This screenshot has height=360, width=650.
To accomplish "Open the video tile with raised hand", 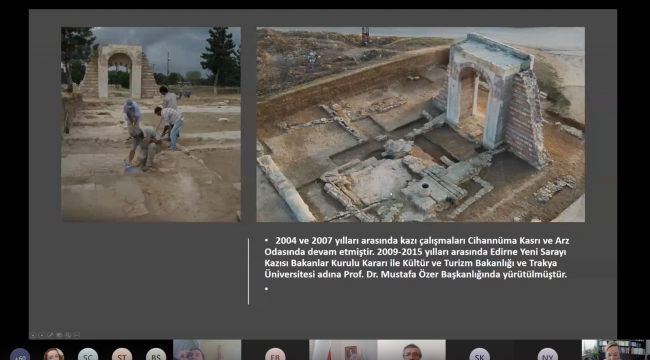I will (207, 350).
